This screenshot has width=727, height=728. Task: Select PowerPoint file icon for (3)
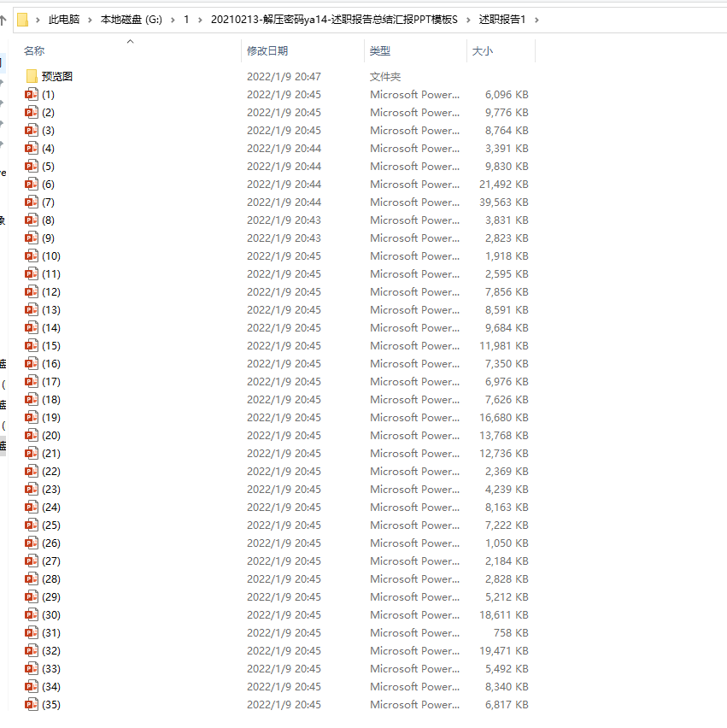(x=32, y=130)
